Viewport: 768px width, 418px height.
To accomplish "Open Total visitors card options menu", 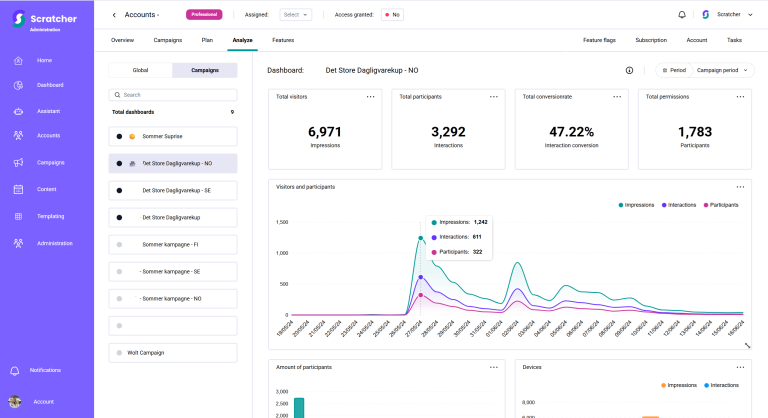I will tap(370, 97).
